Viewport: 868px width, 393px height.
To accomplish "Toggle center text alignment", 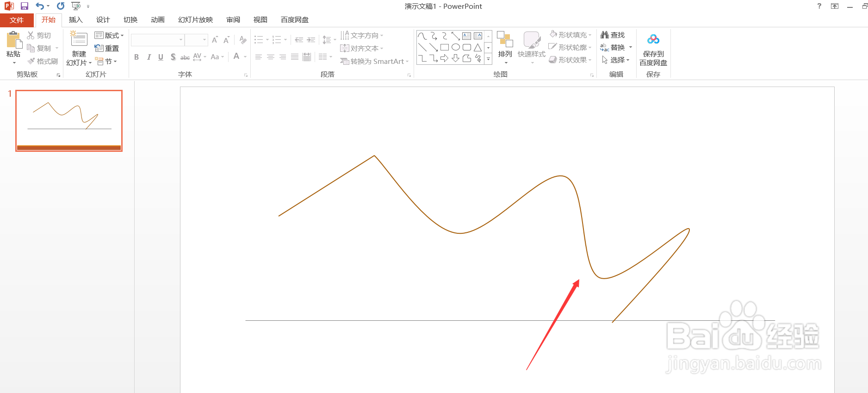I will tap(271, 57).
